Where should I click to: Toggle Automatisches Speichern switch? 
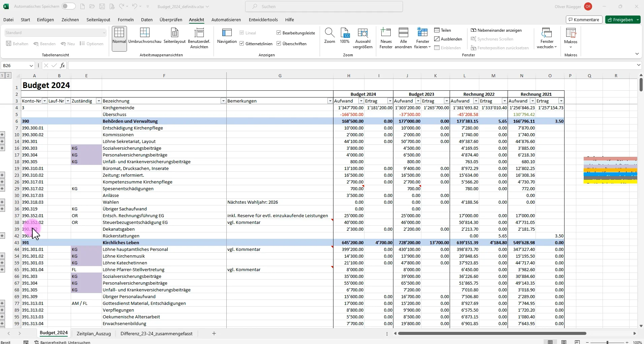point(69,6)
